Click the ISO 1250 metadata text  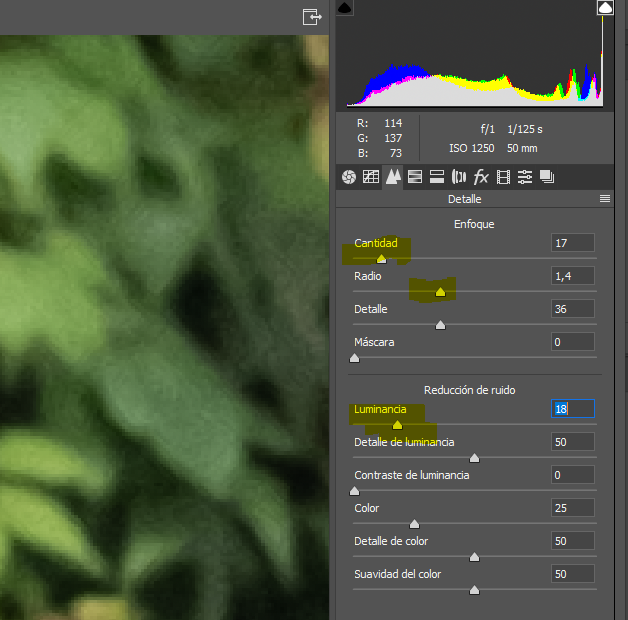[471, 148]
